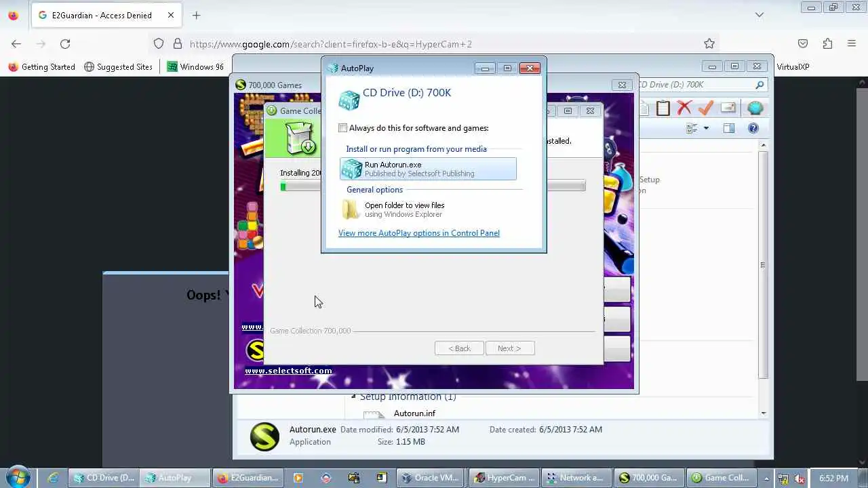Click the change view icon in Explorer
The width and height of the screenshot is (868, 488).
point(692,128)
